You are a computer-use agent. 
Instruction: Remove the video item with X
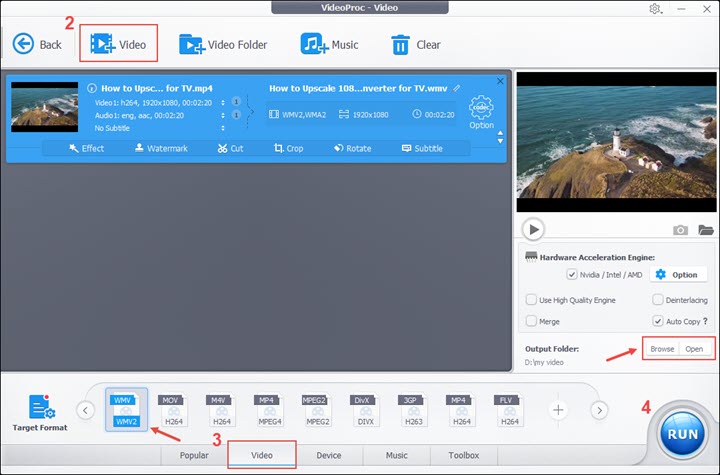click(500, 81)
